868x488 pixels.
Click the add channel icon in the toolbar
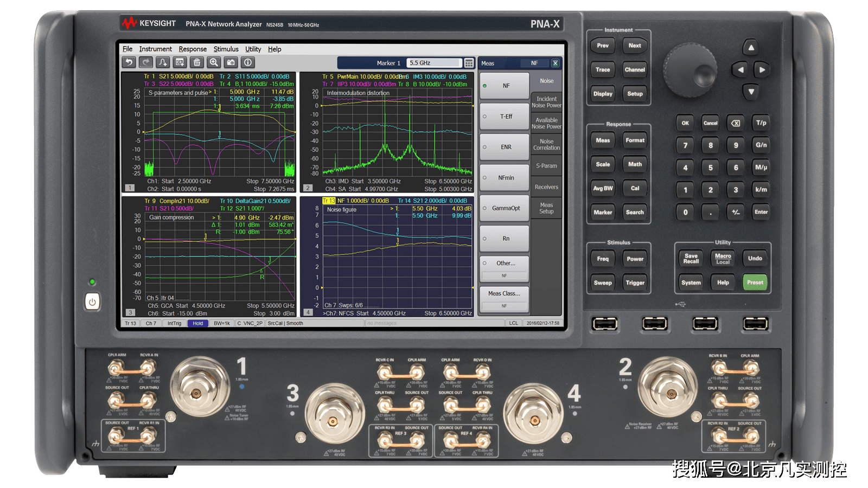point(180,62)
